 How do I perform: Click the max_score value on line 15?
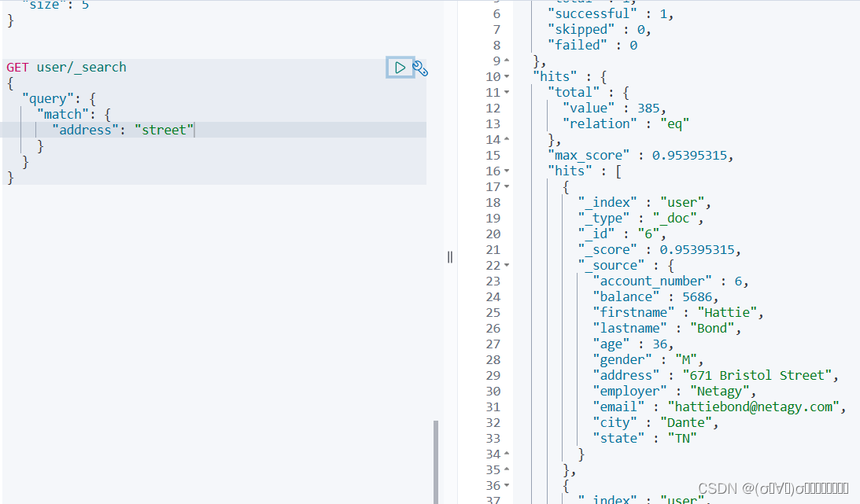tap(689, 155)
